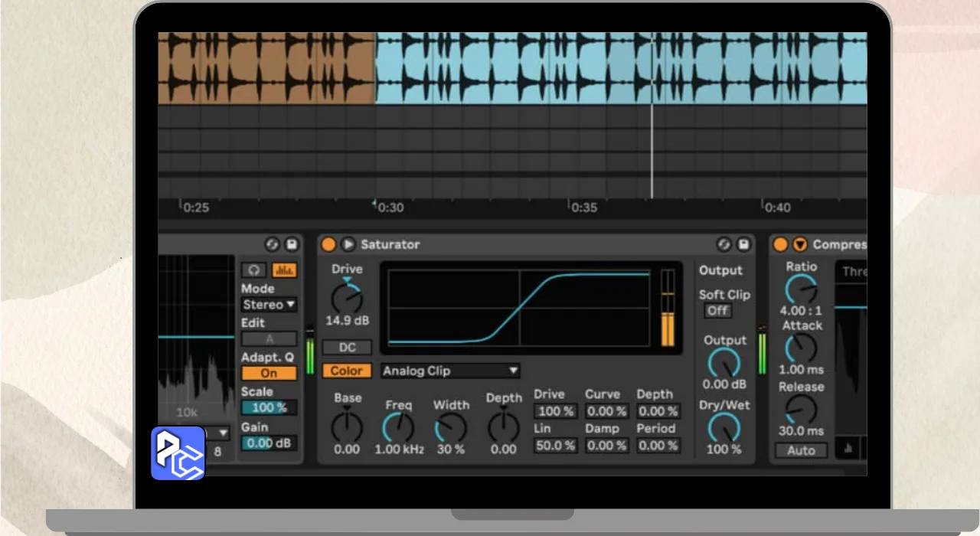The image size is (980, 536).
Task: Toggle the Soft Clip Off switch
Action: tap(717, 311)
